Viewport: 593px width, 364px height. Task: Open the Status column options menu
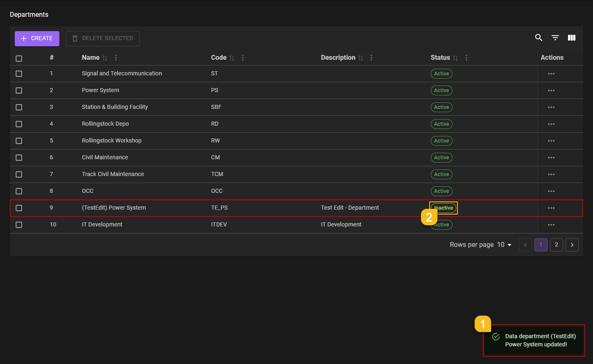466,58
